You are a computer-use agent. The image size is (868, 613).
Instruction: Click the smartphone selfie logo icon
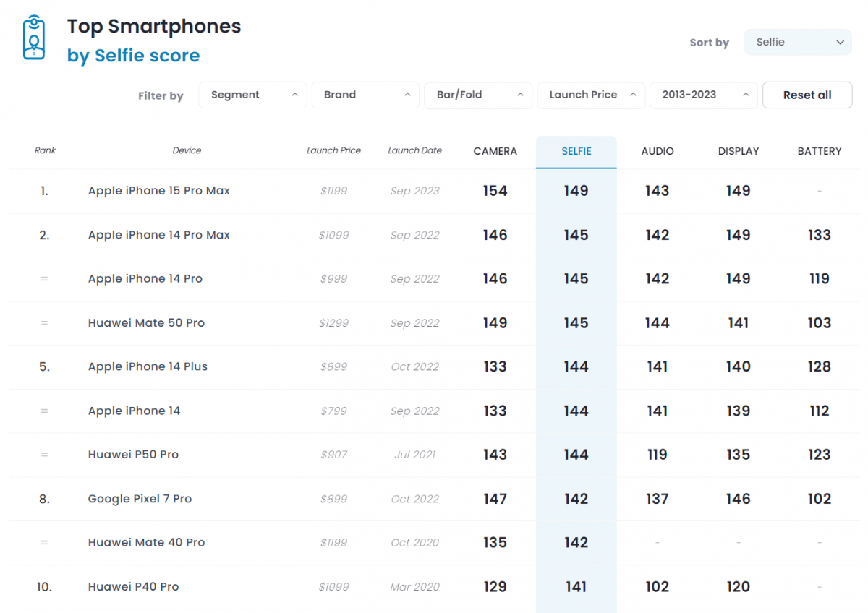coord(33,38)
